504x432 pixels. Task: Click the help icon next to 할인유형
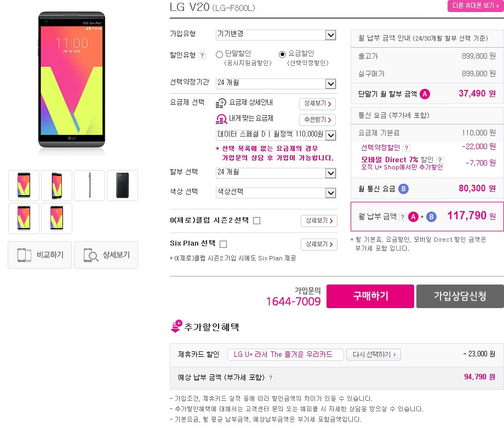tap(202, 55)
